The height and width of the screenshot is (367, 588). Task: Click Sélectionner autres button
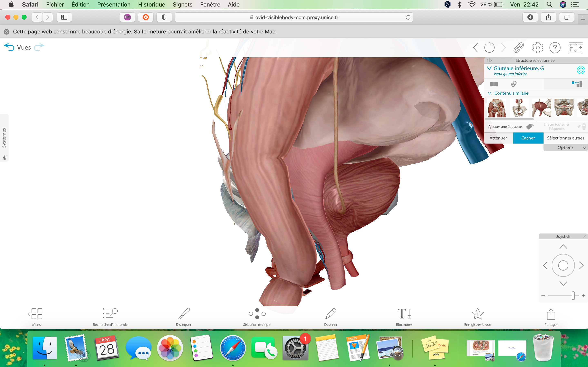point(565,138)
